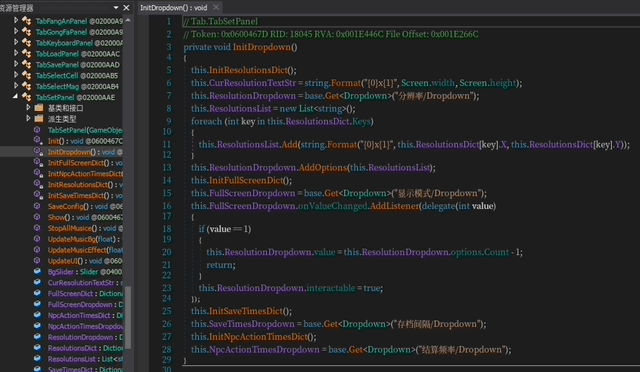This screenshot has width=640, height=372.
Task: Select TabSelectMag @02000AB4 tree row
Action: pos(77,87)
